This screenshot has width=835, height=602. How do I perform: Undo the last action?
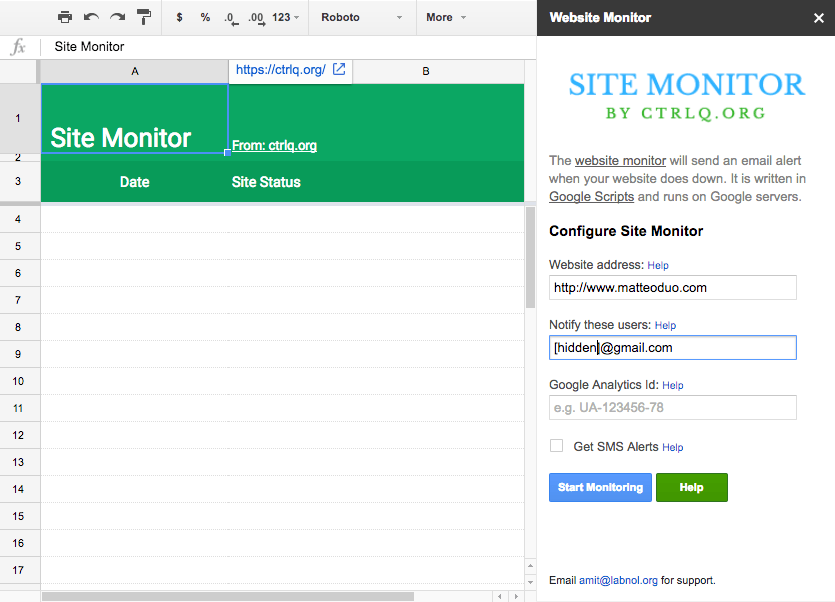pyautogui.click(x=91, y=17)
